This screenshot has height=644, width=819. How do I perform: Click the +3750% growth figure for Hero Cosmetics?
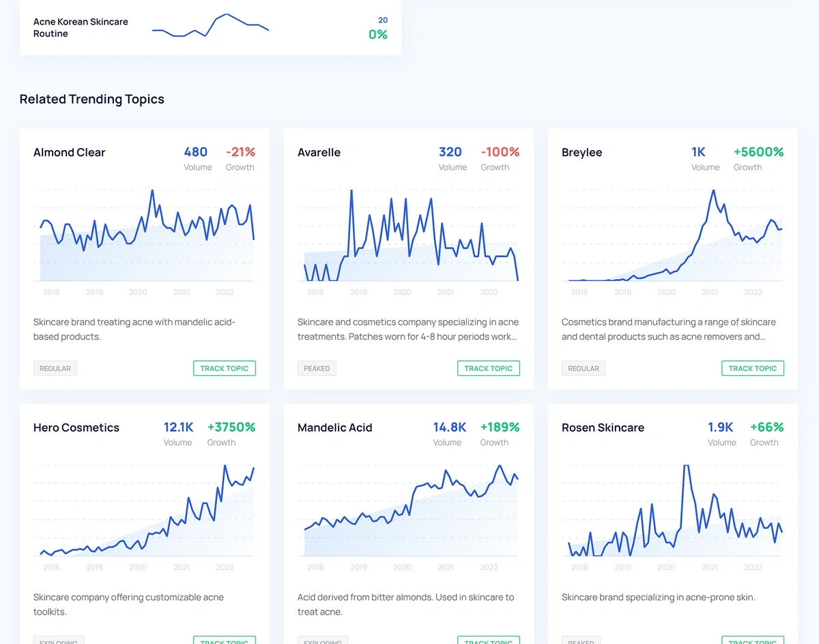[231, 427]
